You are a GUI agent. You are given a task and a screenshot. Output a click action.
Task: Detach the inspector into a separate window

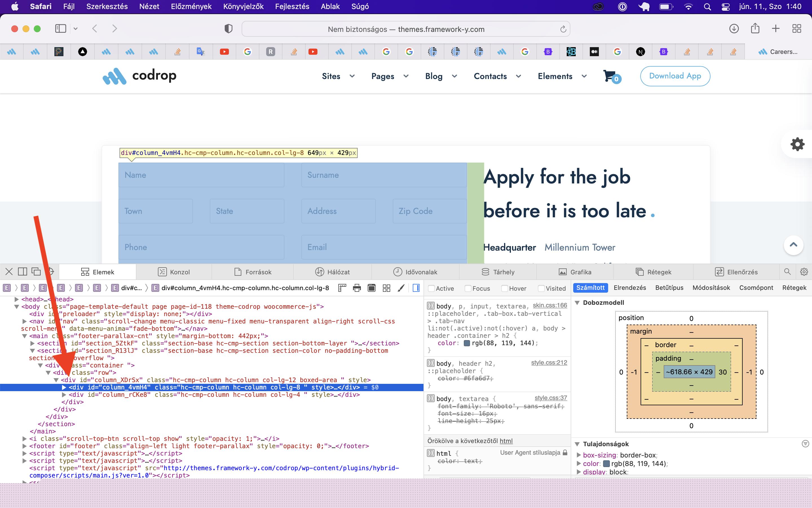coord(36,271)
